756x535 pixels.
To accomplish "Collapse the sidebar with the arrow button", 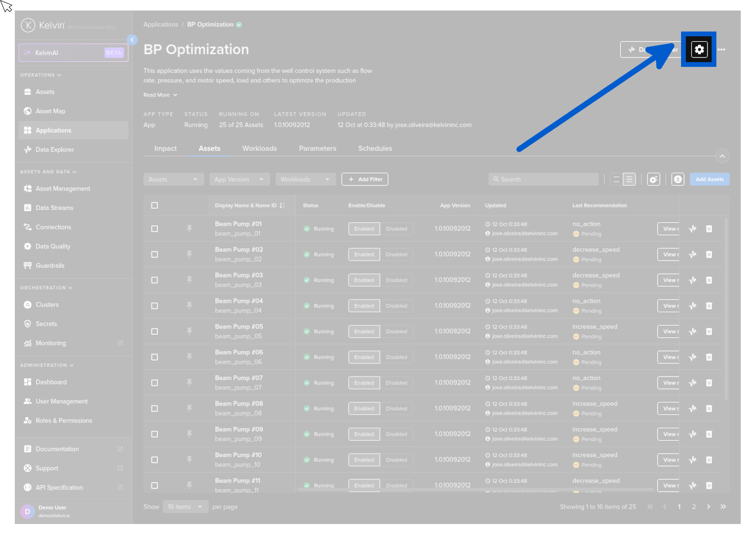I will tap(132, 40).
